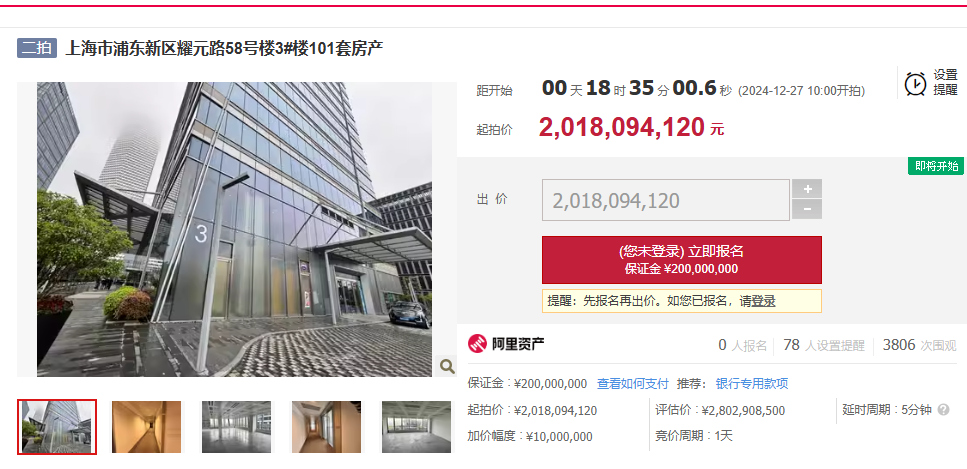Click the bid amount input field
967x469 pixels.
665,200
